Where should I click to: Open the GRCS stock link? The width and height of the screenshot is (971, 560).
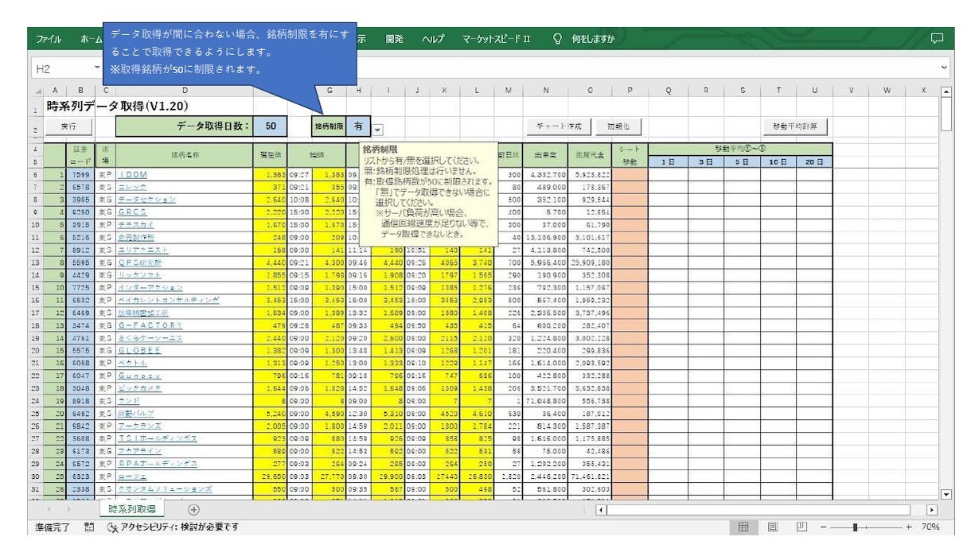pos(132,213)
